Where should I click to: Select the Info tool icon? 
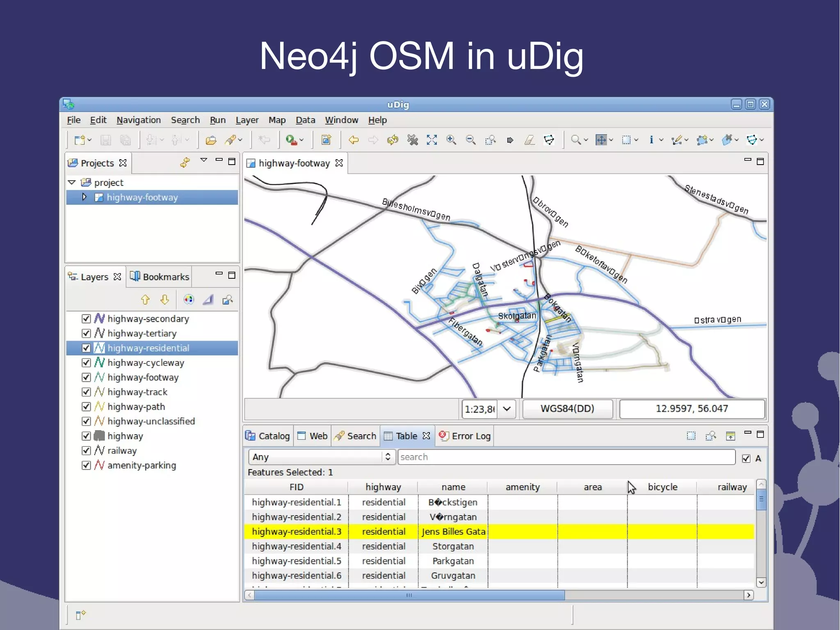coord(651,140)
